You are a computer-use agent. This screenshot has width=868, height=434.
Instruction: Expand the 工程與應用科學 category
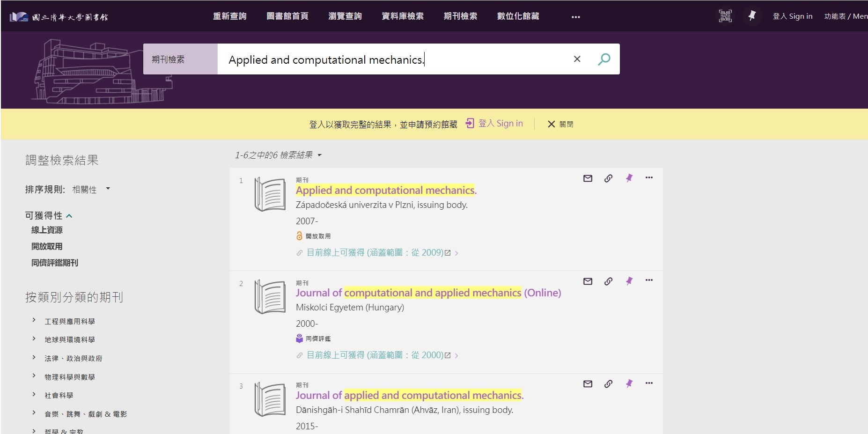[34, 320]
